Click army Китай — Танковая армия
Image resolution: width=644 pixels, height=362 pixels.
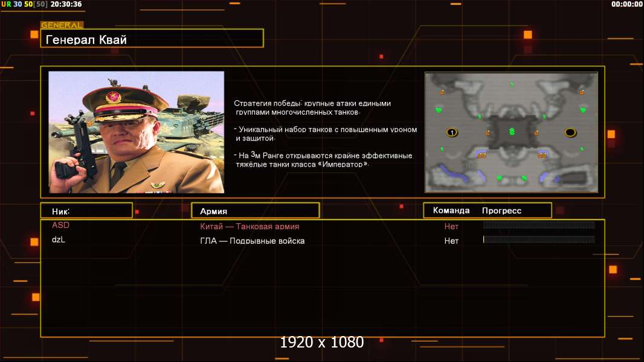point(250,226)
